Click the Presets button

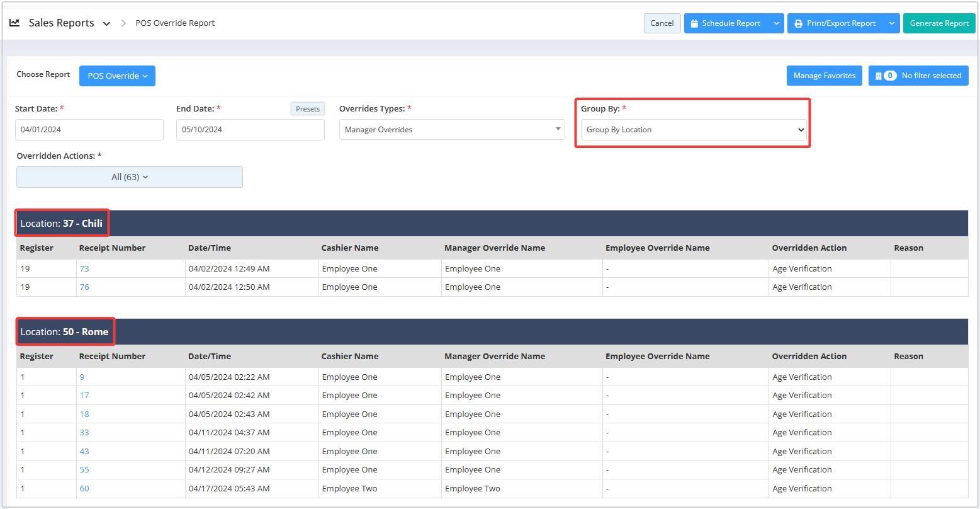click(x=308, y=109)
